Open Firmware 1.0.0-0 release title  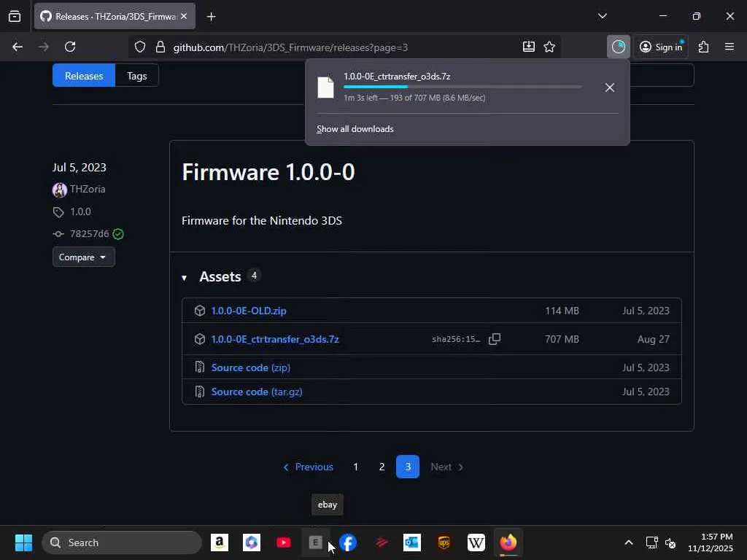click(268, 172)
